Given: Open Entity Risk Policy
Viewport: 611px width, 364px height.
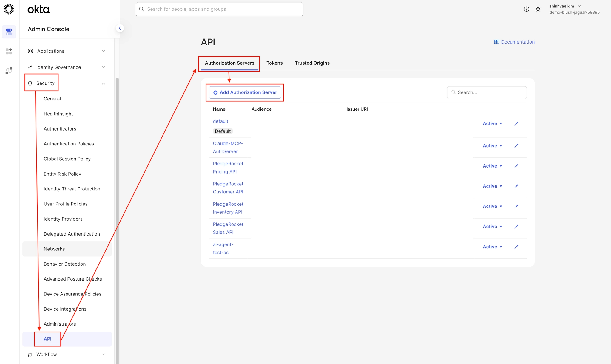Looking at the screenshot, I should [x=62, y=174].
